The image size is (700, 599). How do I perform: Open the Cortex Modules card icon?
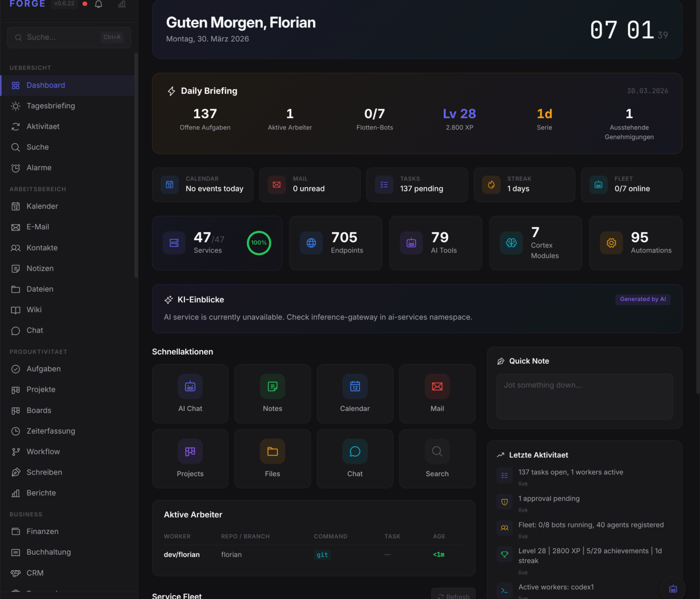(511, 243)
